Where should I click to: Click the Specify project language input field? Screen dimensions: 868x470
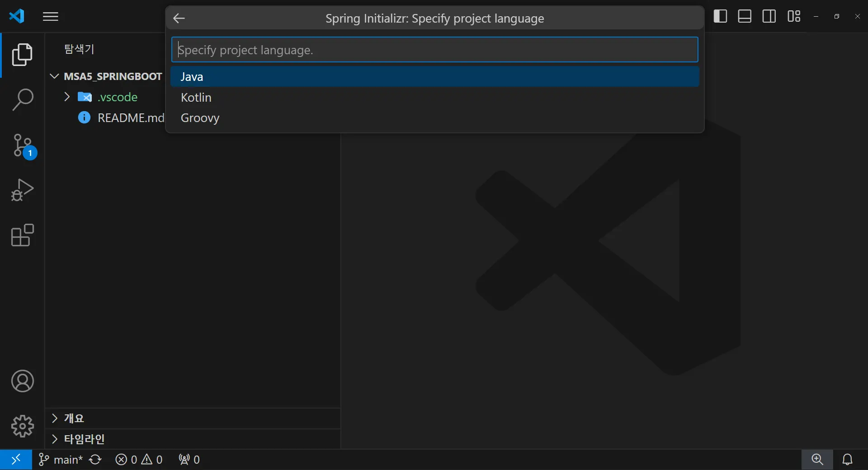coord(434,50)
